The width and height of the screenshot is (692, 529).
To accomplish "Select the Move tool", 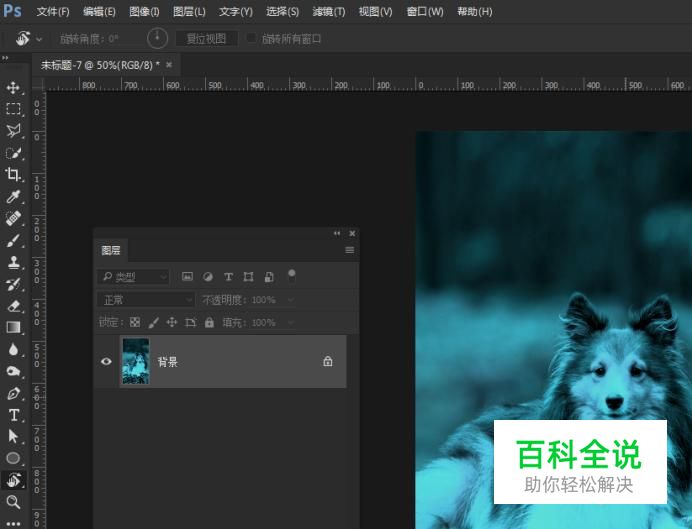I will [x=13, y=87].
